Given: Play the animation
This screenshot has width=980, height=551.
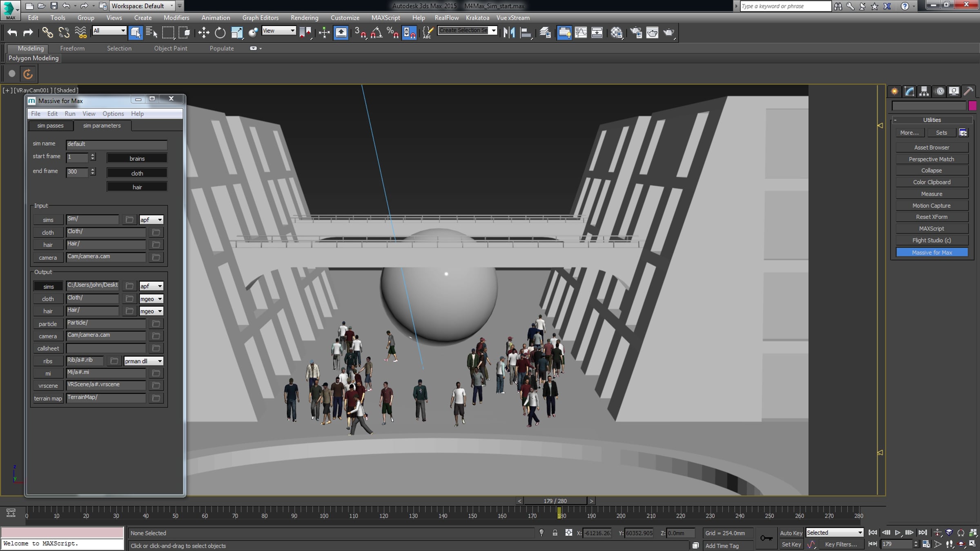Looking at the screenshot, I should tap(898, 533).
